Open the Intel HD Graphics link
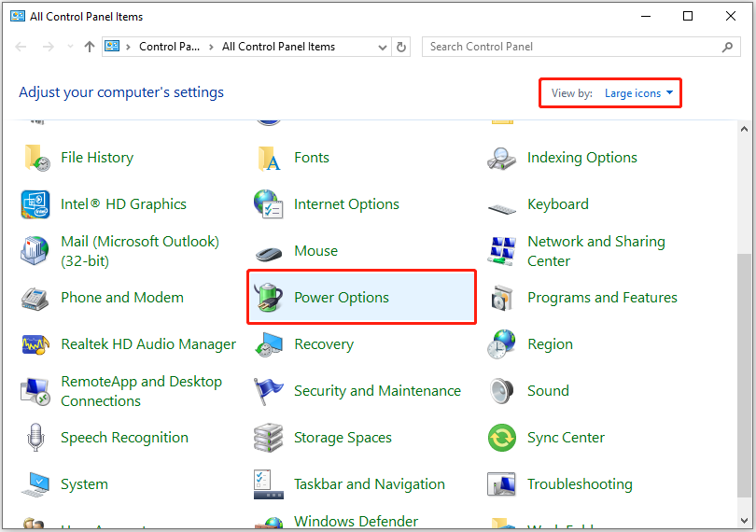This screenshot has height=532, width=756. click(123, 204)
